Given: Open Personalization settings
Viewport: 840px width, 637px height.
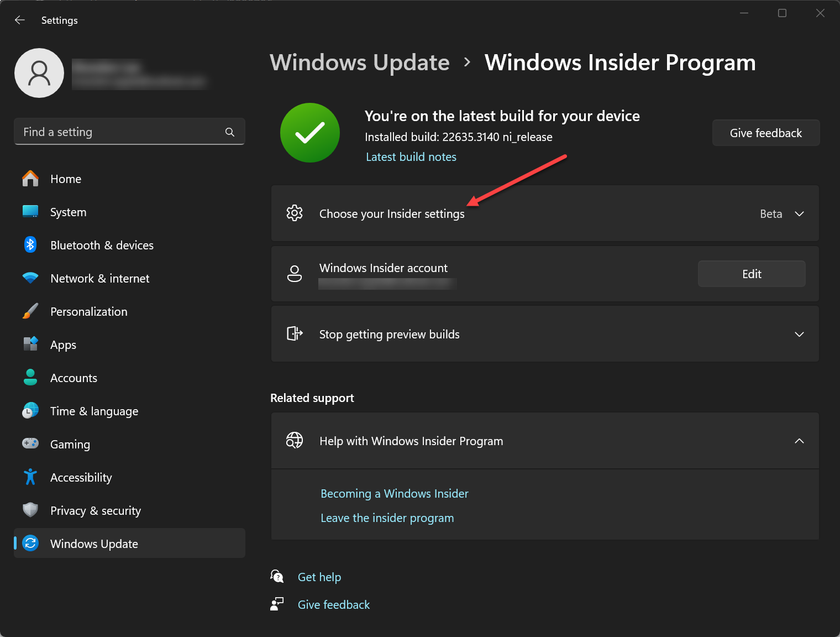Looking at the screenshot, I should point(129,311).
